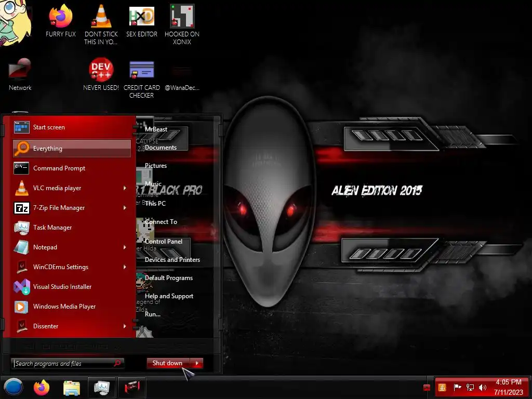Click the VLC media player cone icon
Screen dimensions: 532x399
[x=21, y=188]
